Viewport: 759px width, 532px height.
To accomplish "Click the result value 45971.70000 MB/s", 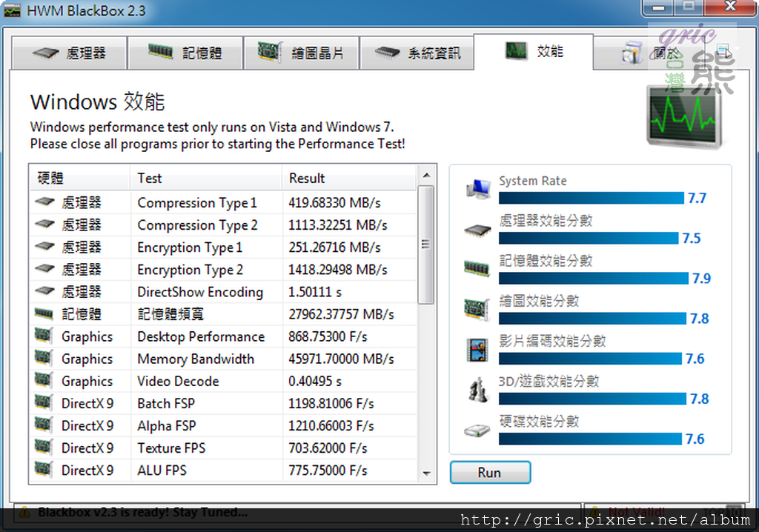I will [x=341, y=359].
